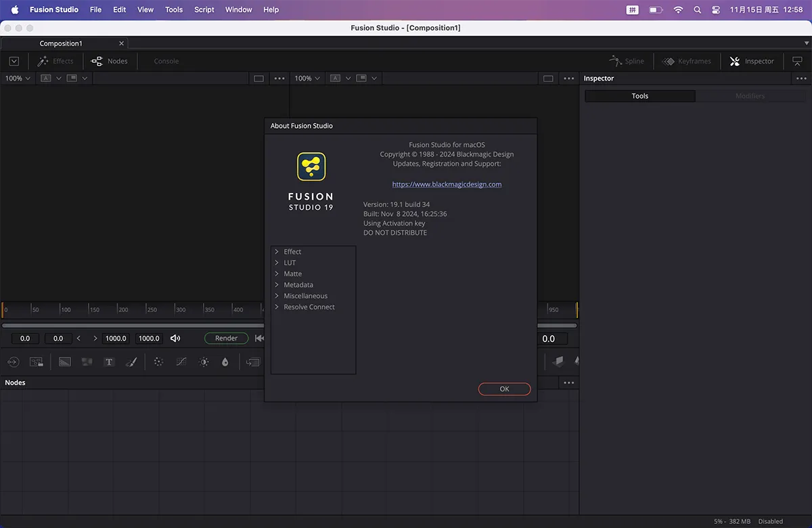This screenshot has height=528, width=812.
Task: Click the node-graph tool icon beside MediaIn
Action: pos(36,362)
